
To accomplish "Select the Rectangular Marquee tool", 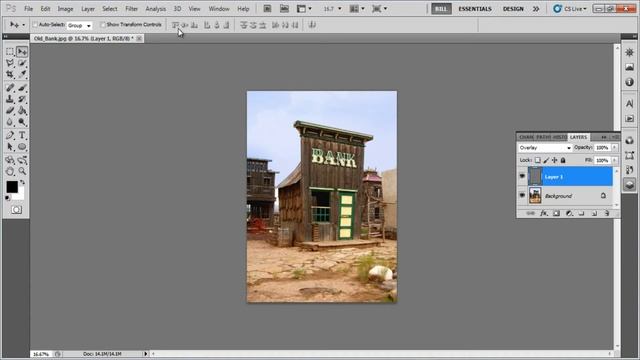I will coord(10,52).
